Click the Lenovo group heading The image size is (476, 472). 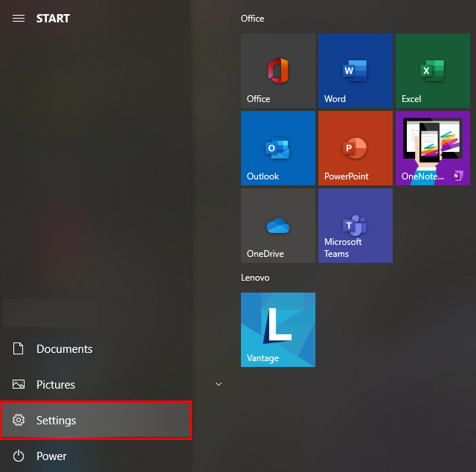click(x=255, y=278)
